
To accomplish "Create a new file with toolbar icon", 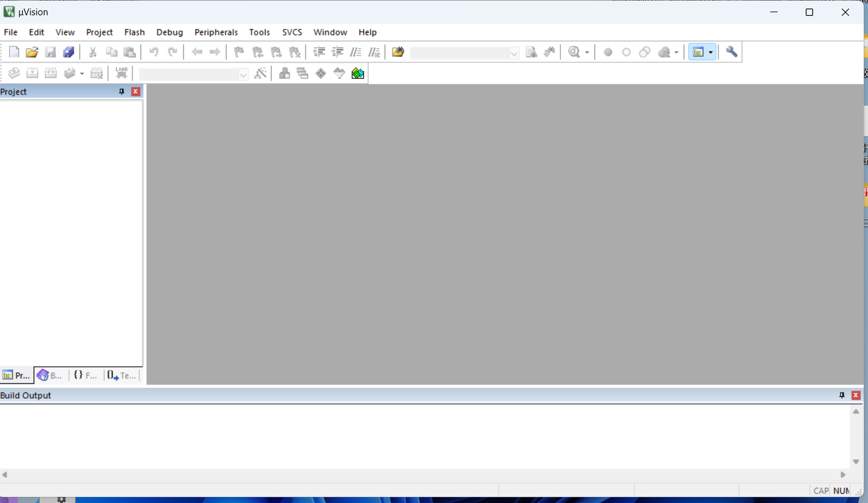I will tap(14, 52).
